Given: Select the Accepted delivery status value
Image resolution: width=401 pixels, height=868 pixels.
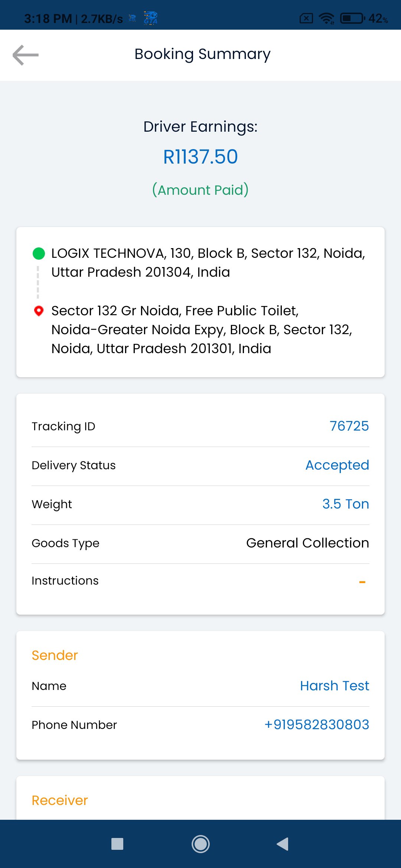Looking at the screenshot, I should pyautogui.click(x=337, y=465).
